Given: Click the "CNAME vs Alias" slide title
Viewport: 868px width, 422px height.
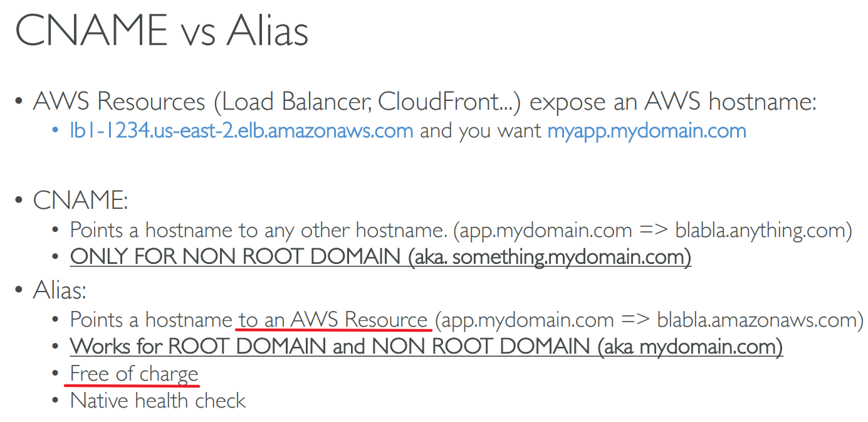Looking at the screenshot, I should 162,30.
